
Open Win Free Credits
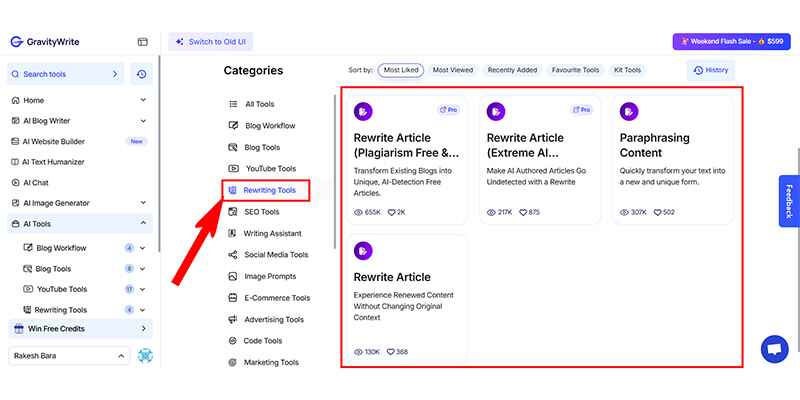pyautogui.click(x=80, y=329)
